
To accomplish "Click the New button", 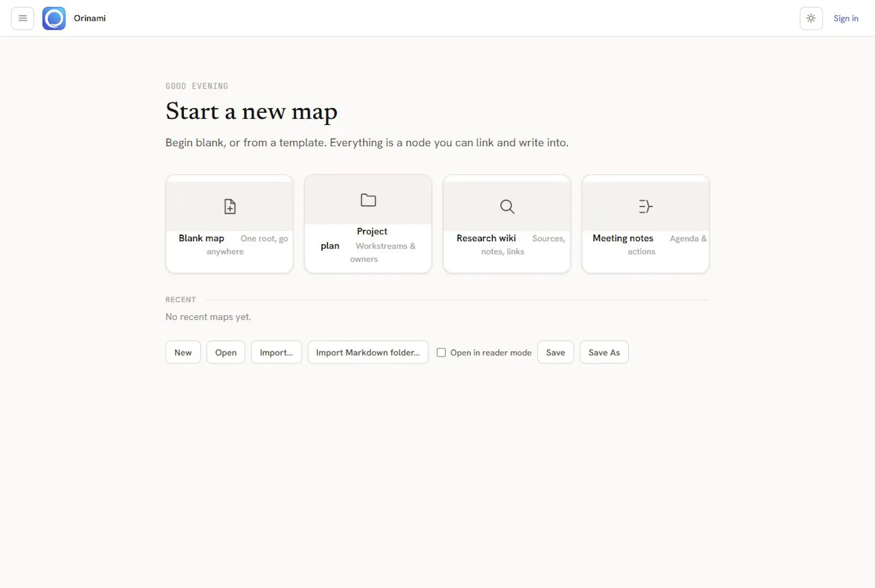I will (183, 352).
